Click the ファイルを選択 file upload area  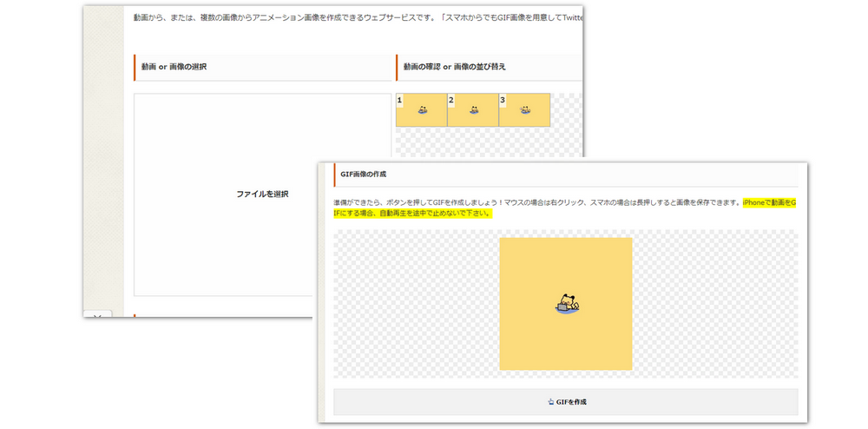262,194
